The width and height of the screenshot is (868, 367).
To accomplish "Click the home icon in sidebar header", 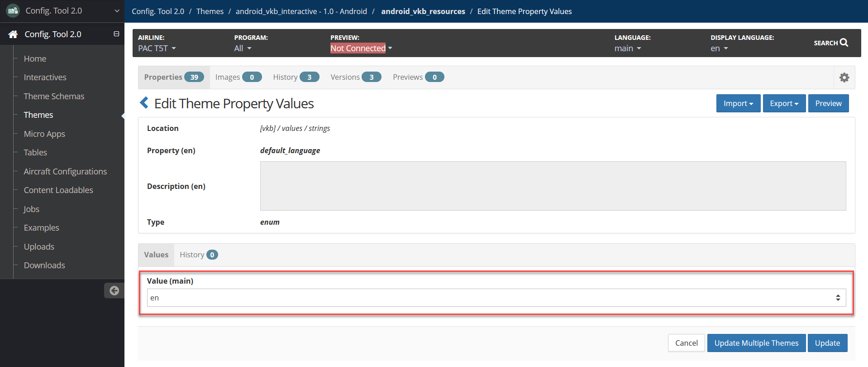I will click(13, 34).
